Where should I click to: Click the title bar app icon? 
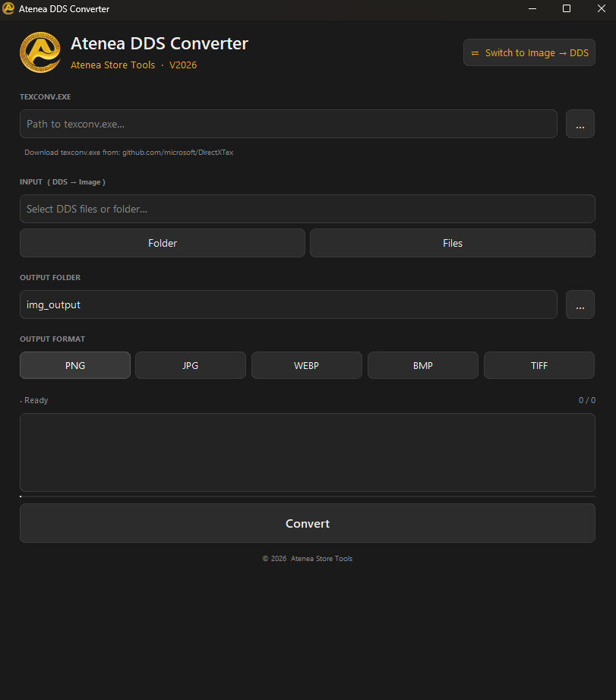tap(8, 8)
